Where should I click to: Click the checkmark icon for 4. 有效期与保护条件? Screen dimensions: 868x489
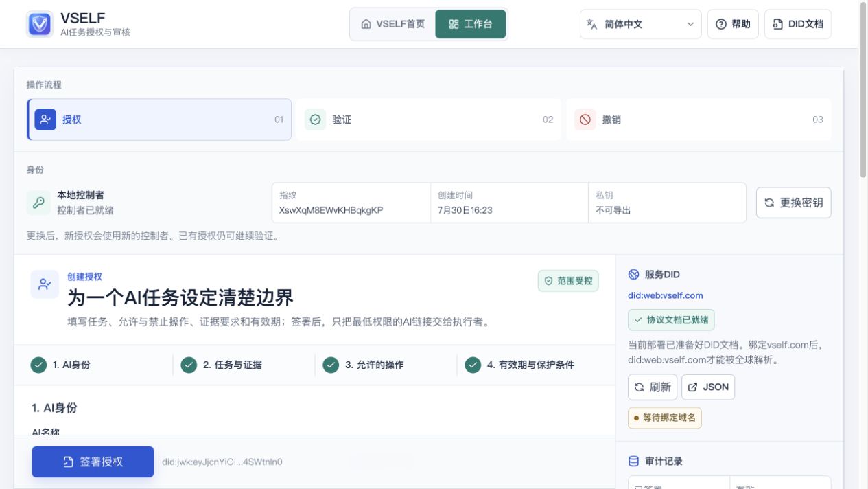pos(473,365)
